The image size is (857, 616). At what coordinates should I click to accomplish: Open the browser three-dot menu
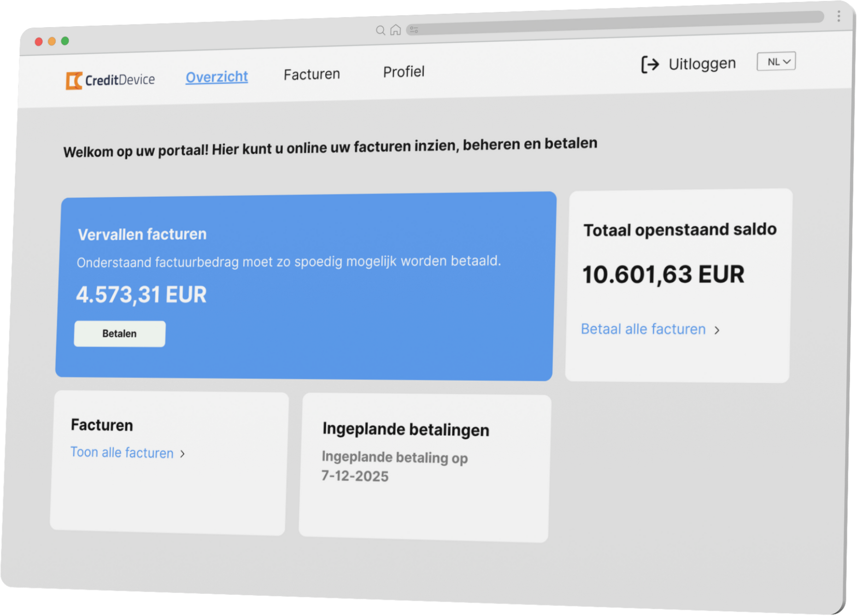pos(839,16)
